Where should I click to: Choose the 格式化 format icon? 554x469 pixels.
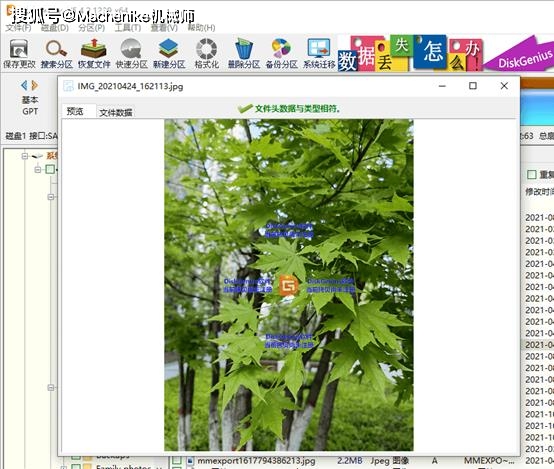coord(207,53)
